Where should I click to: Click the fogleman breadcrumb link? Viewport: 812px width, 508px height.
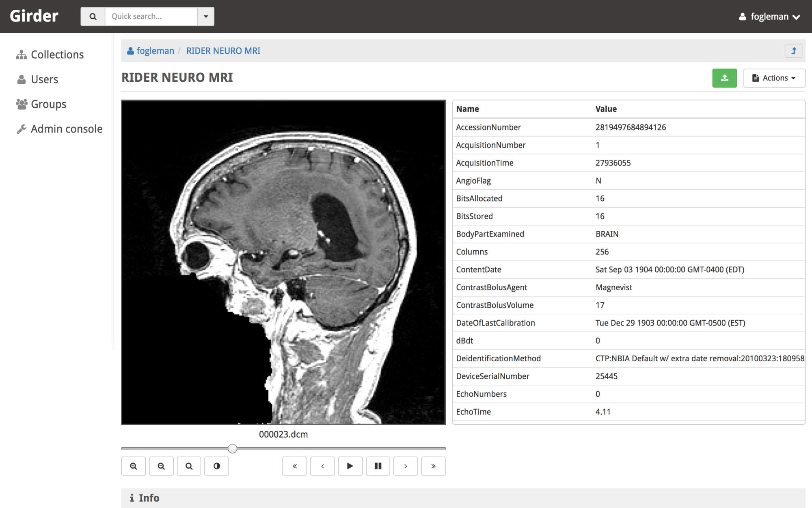point(155,51)
